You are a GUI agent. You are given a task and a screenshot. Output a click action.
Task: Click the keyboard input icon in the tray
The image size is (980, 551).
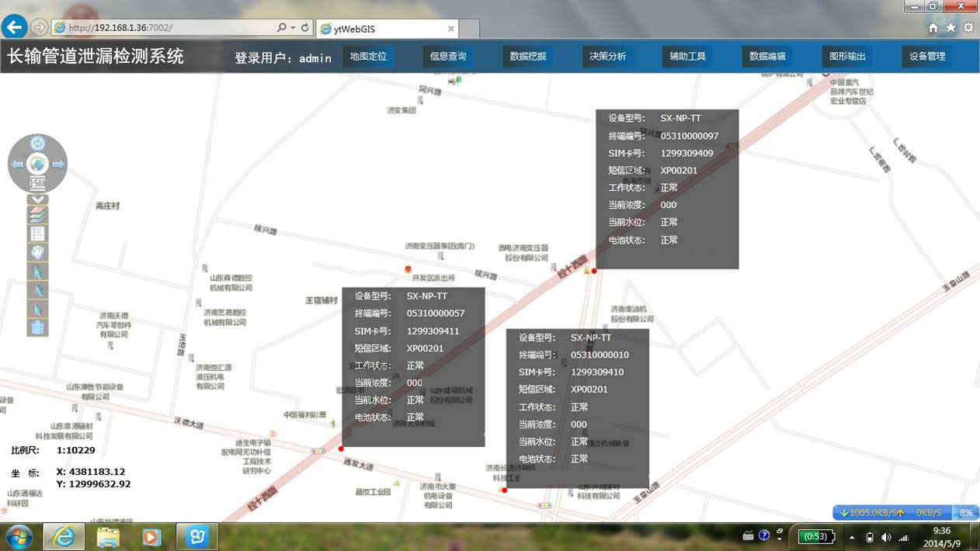click(748, 535)
